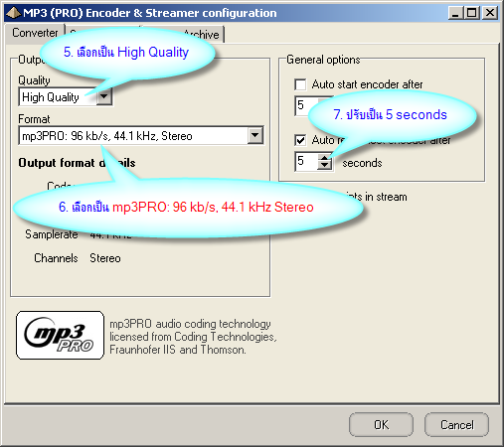
Task: Click the mp3PRO audio coding technology text
Action: point(190,324)
